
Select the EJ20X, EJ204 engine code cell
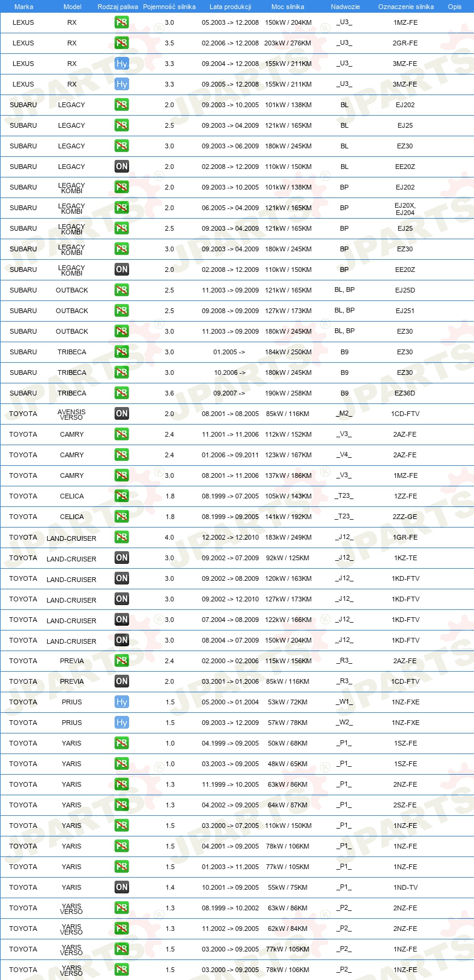tap(405, 209)
